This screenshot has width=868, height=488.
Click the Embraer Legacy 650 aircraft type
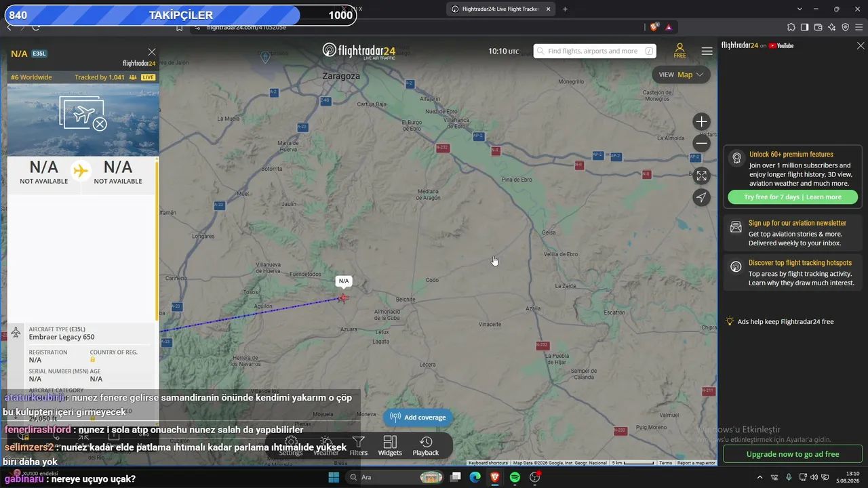coord(62,337)
